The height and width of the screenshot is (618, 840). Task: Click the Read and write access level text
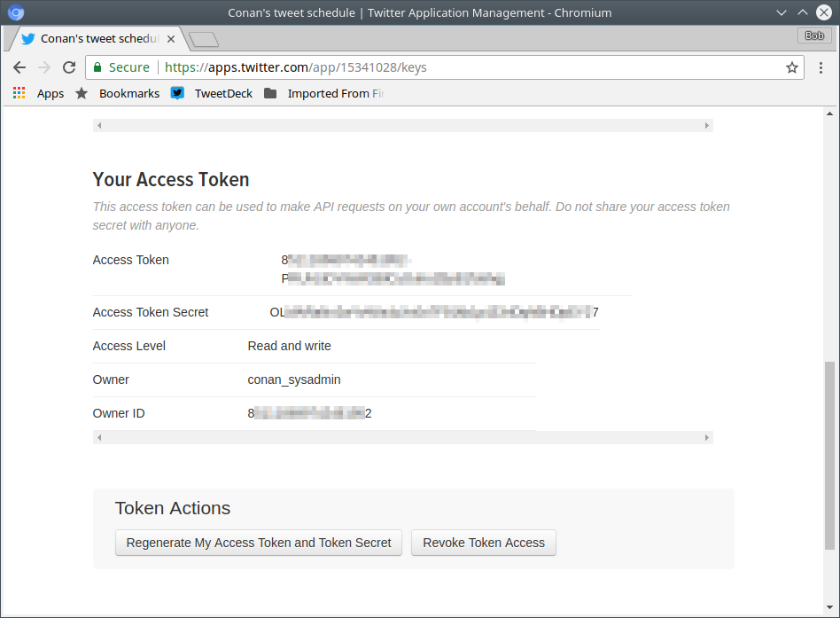point(289,346)
